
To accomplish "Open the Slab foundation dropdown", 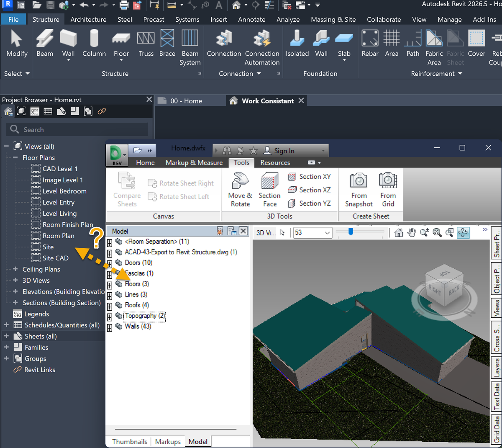I will 344,60.
